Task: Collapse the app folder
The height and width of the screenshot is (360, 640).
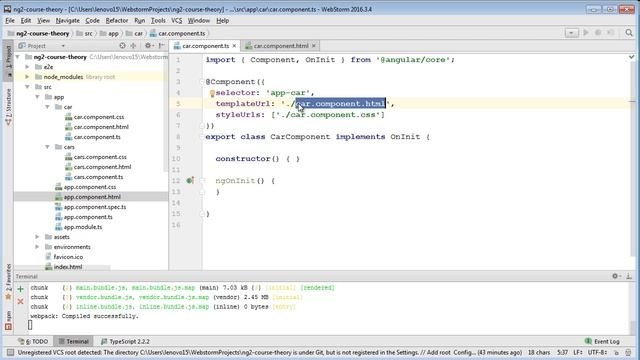Action: 38,97
